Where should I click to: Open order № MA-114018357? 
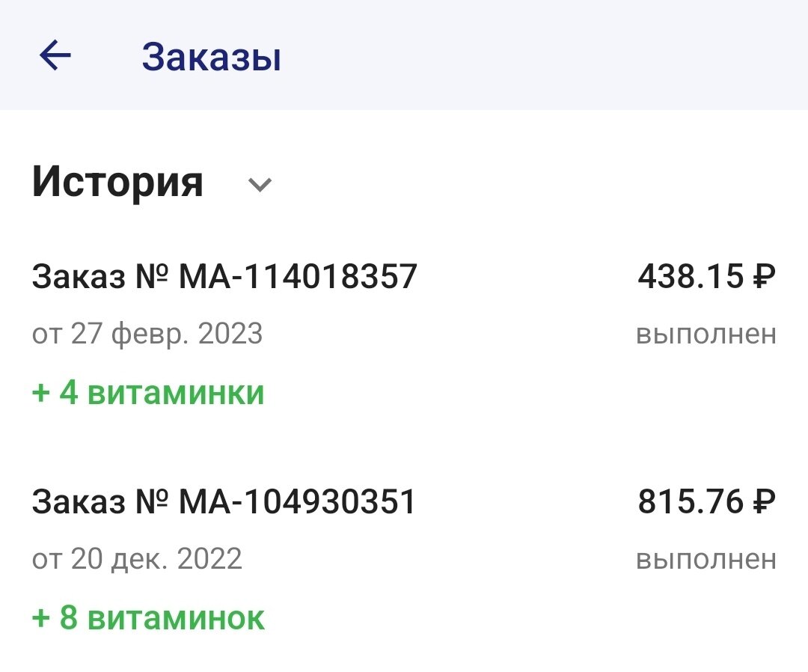(x=224, y=275)
